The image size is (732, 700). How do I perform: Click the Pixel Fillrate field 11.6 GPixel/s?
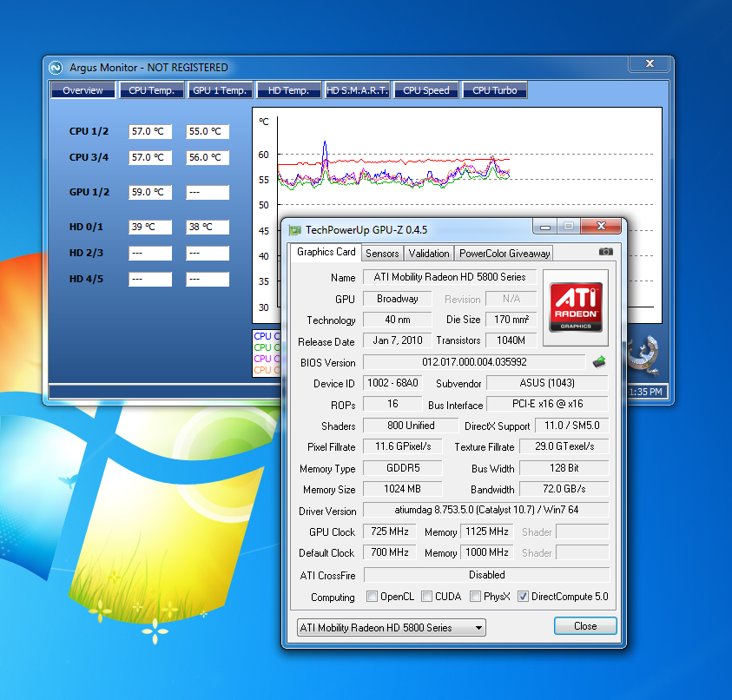click(x=402, y=446)
